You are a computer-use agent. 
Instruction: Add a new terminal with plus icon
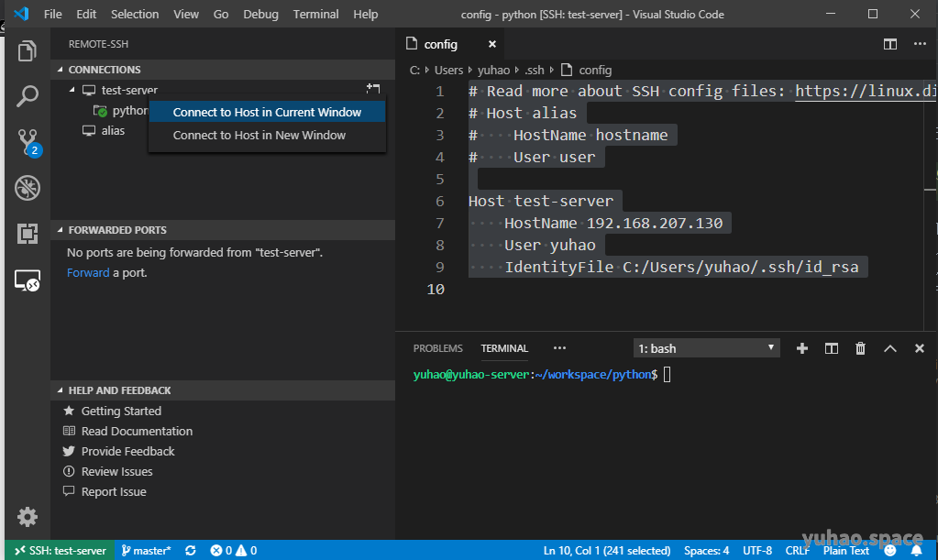pyautogui.click(x=802, y=348)
